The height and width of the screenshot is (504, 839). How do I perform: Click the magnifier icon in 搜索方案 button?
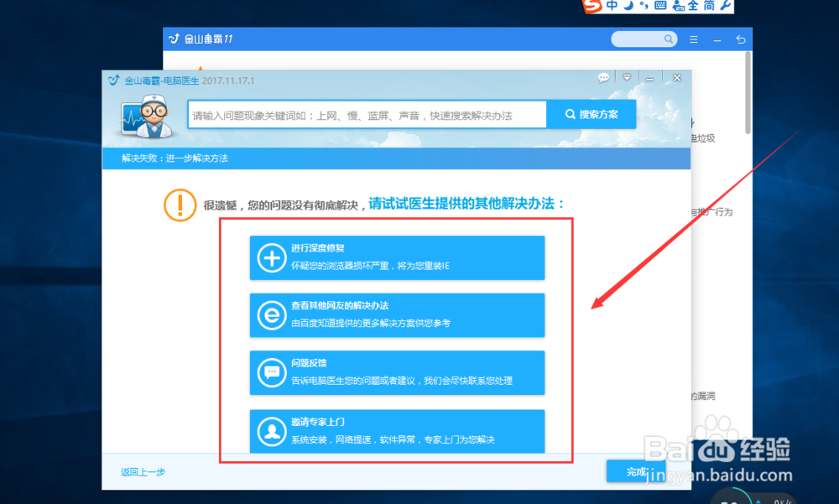pyautogui.click(x=571, y=114)
